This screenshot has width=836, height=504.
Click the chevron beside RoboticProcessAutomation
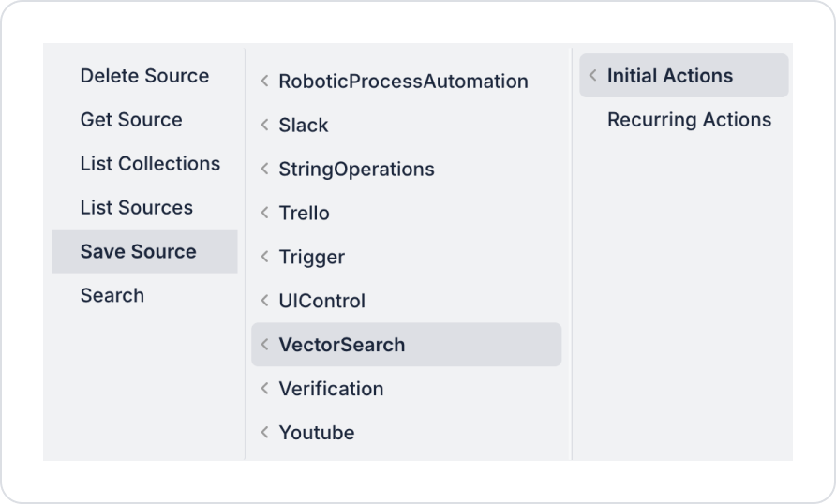[265, 82]
